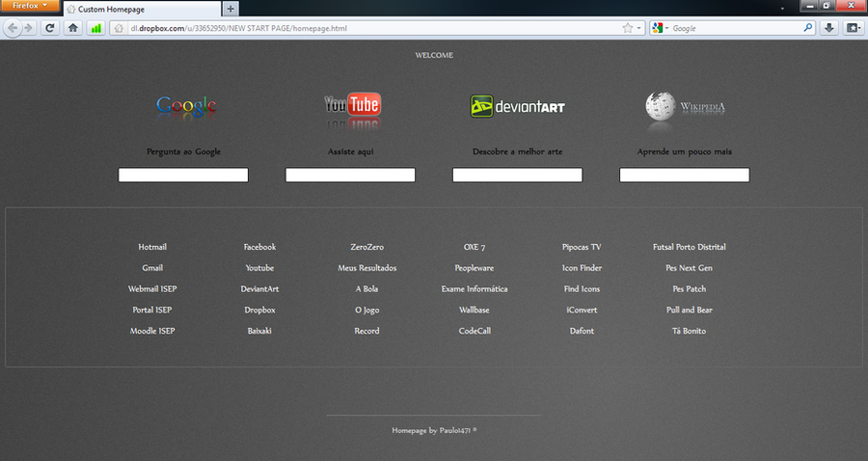The height and width of the screenshot is (461, 868).
Task: Open the Firefox menu button
Action: pos(29,6)
